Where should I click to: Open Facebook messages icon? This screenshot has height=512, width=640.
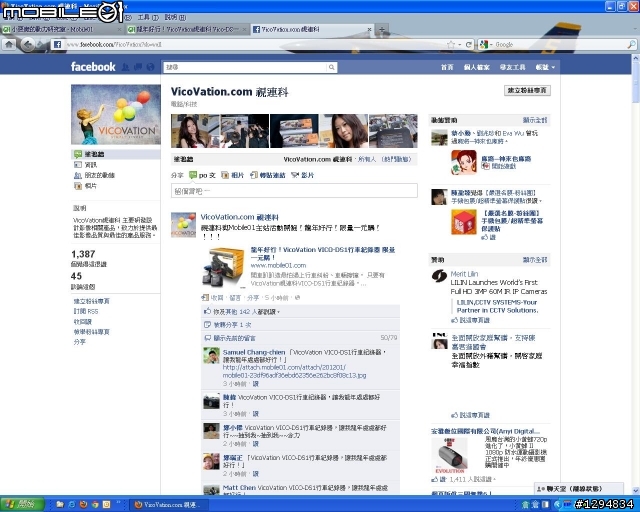click(x=138, y=67)
